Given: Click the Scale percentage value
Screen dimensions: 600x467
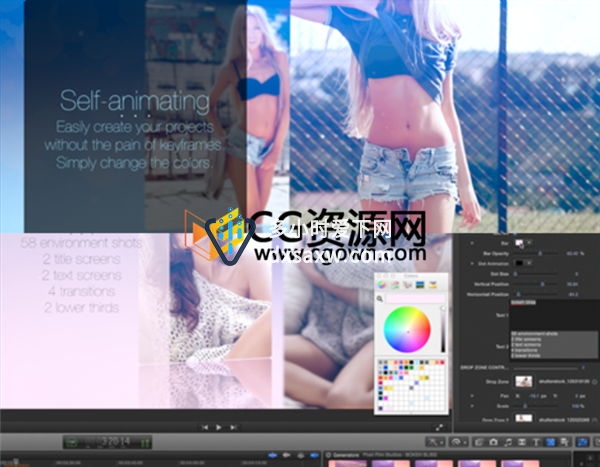Looking at the screenshot, I should (578, 406).
